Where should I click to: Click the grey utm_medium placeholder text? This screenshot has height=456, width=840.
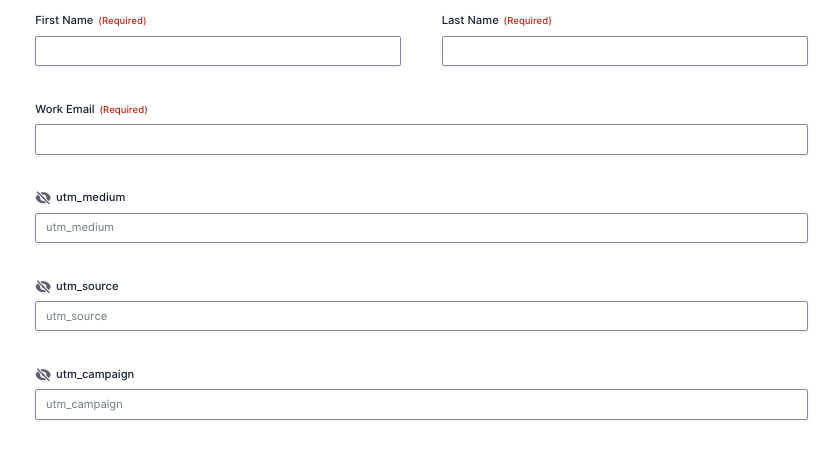[x=80, y=228]
